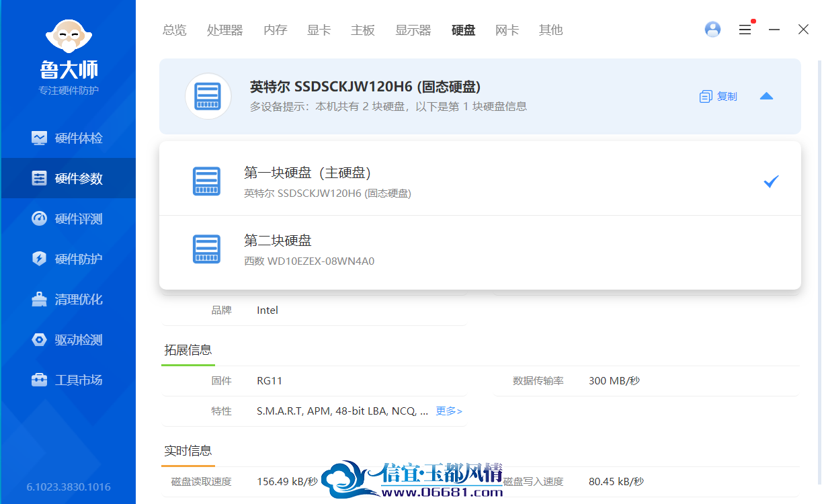This screenshot has width=824, height=504.
Task: Close the Lu Dashi window
Action: click(803, 30)
